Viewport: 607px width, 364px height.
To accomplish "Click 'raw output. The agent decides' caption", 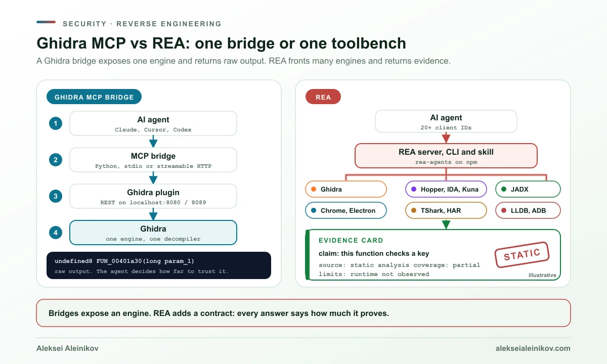I will [x=142, y=271].
